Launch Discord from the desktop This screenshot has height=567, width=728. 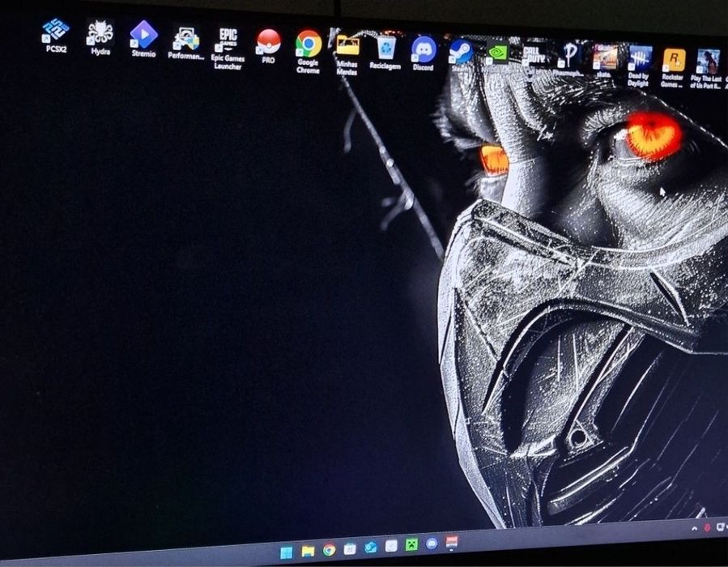(424, 54)
